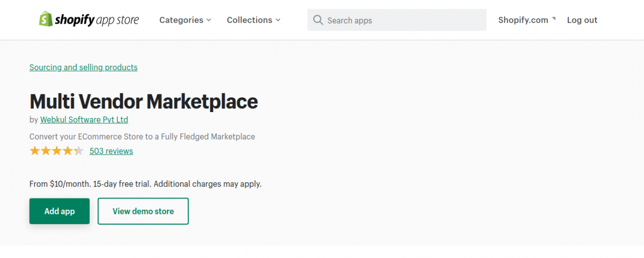The width and height of the screenshot is (644, 258).
Task: Open the Categories dropdown menu
Action: pos(185,20)
